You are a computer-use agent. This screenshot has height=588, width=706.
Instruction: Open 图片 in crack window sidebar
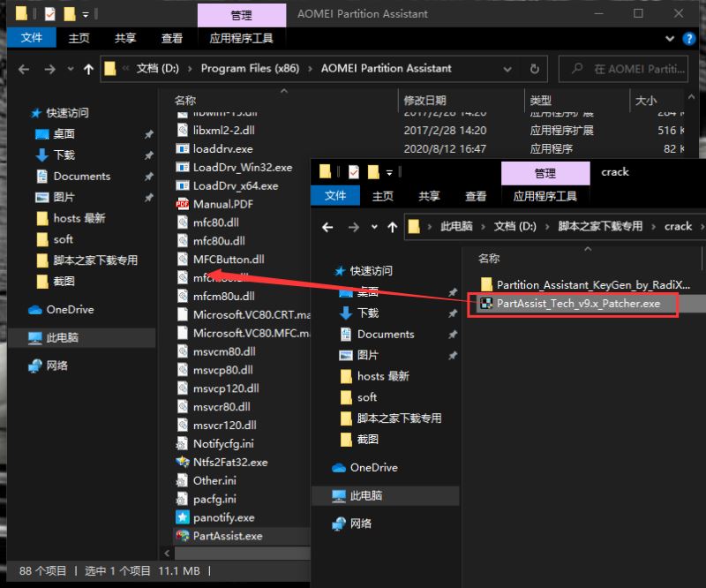click(x=367, y=355)
